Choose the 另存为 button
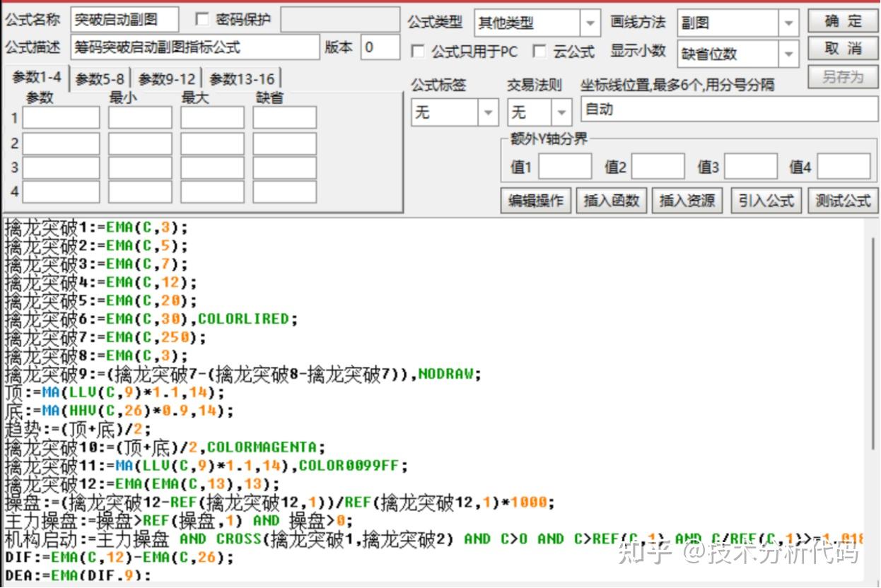 843,77
